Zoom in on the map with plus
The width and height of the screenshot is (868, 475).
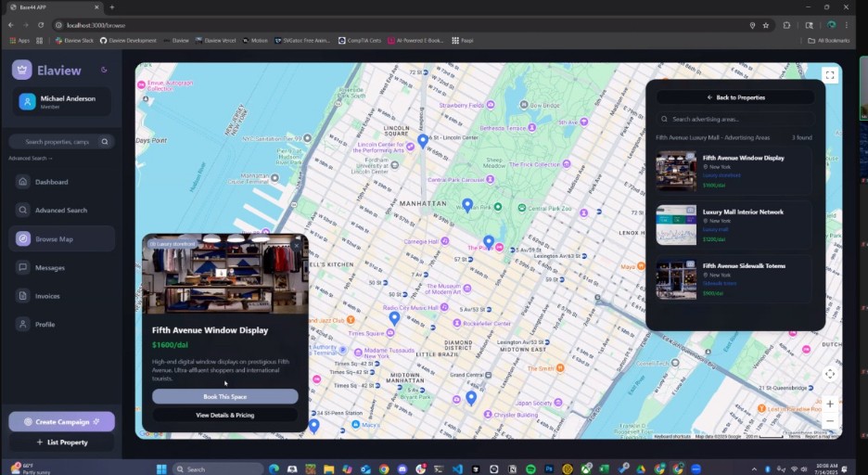click(x=829, y=404)
